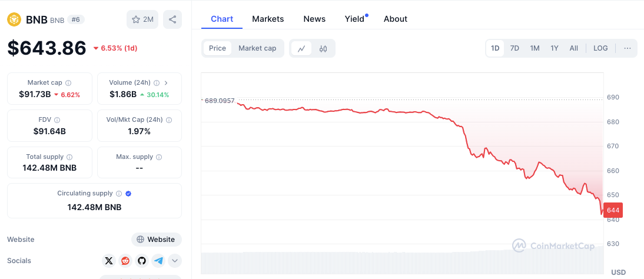Toggle chart to Price view
The image size is (644, 279).
pyautogui.click(x=217, y=48)
